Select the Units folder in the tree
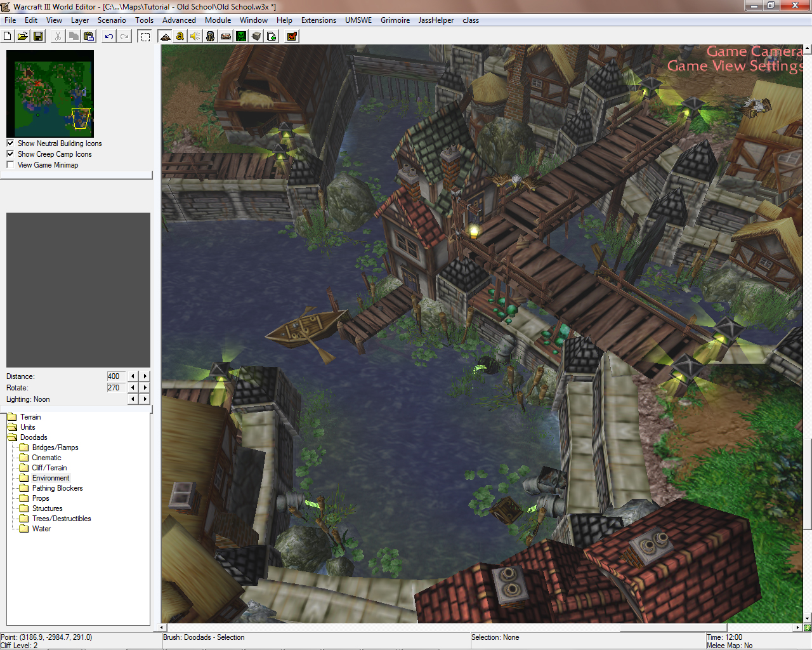The width and height of the screenshot is (812, 650). (27, 427)
